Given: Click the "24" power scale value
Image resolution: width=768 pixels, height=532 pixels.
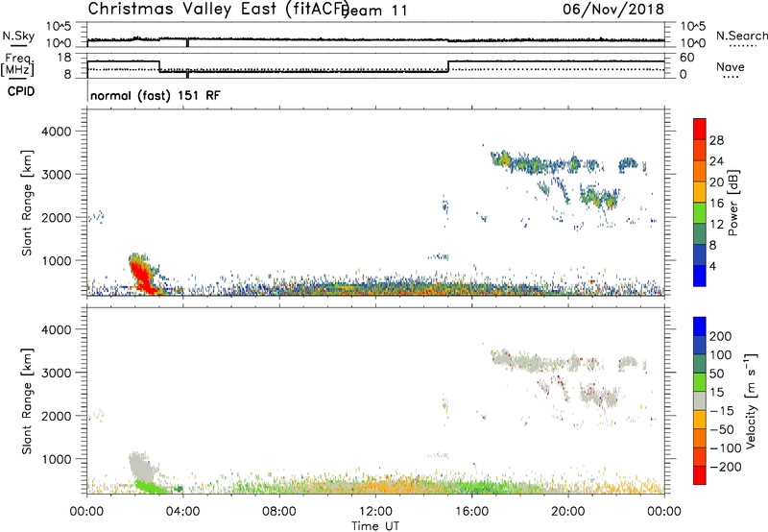Looking at the screenshot, I should (716, 161).
